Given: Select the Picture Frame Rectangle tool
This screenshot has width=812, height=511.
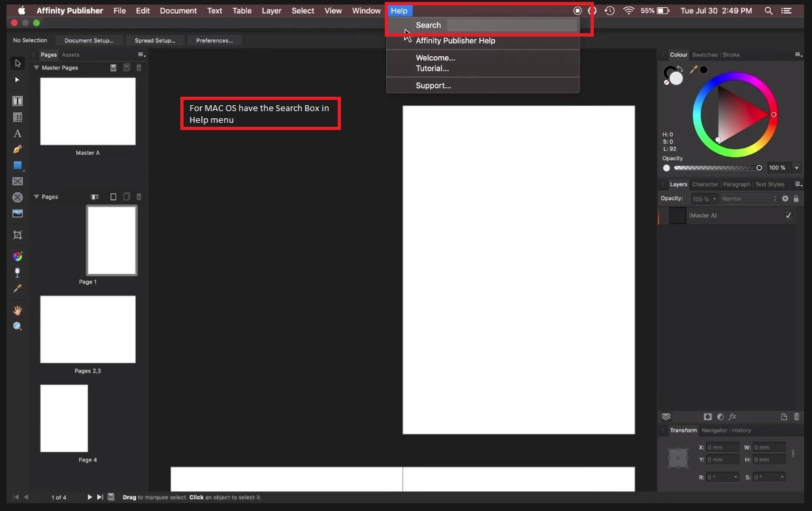Looking at the screenshot, I should (x=18, y=182).
